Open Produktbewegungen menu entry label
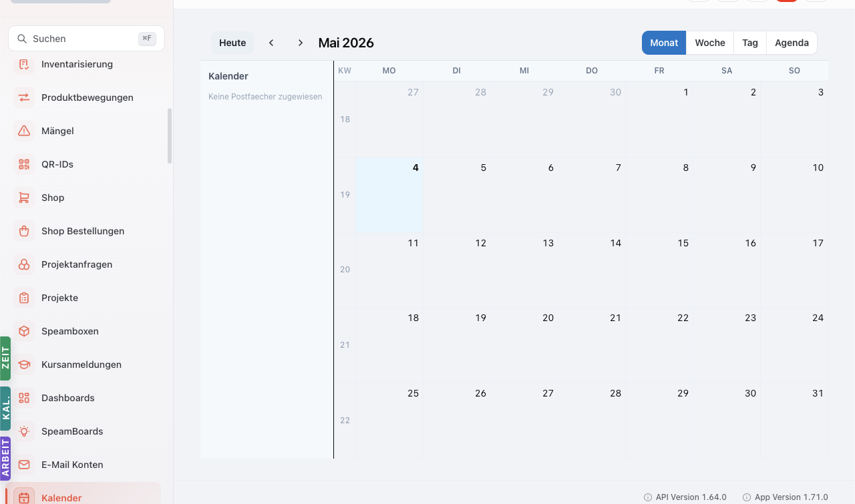This screenshot has height=504, width=855. click(88, 97)
